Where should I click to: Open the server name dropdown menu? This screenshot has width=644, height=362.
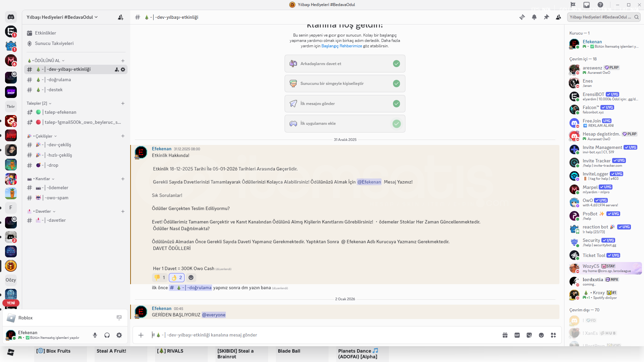[x=62, y=17]
